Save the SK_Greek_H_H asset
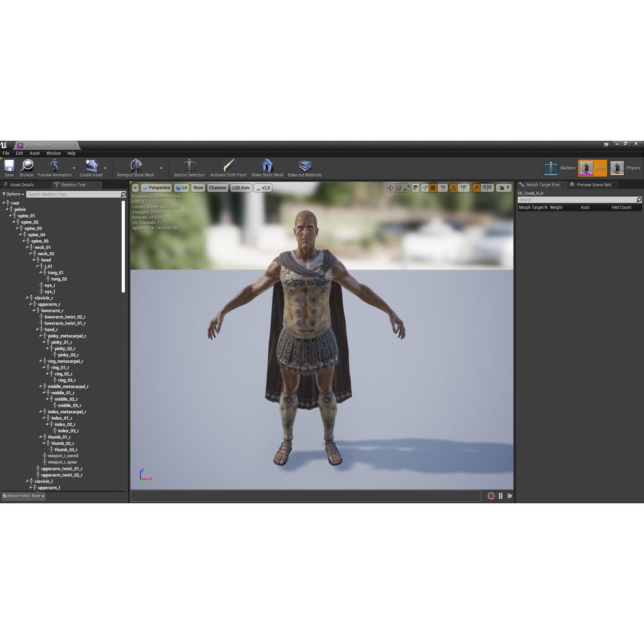This screenshot has width=644, height=644. 9,168
